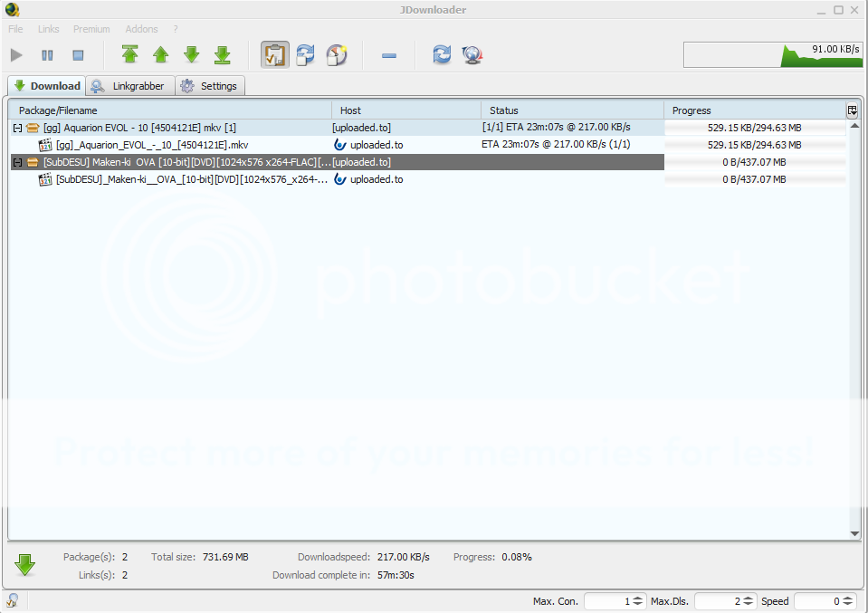Stop downloads with the stop button
868x613 pixels.
click(78, 55)
